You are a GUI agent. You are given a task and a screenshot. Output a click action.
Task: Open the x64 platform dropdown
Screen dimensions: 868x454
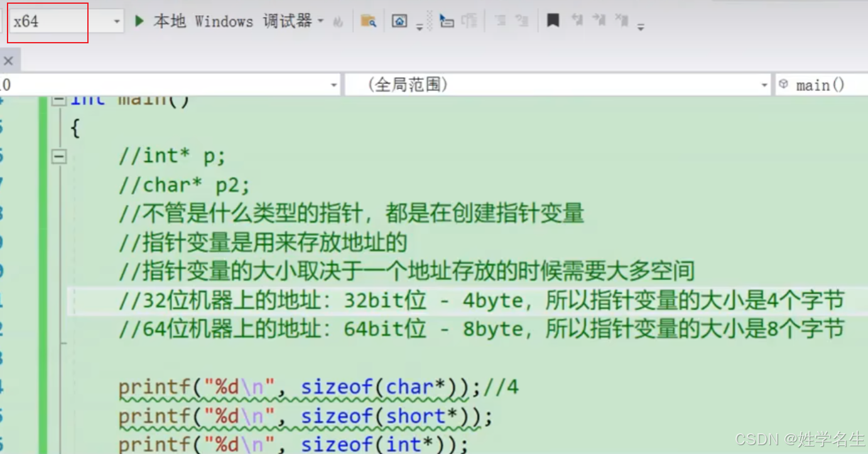65,21
